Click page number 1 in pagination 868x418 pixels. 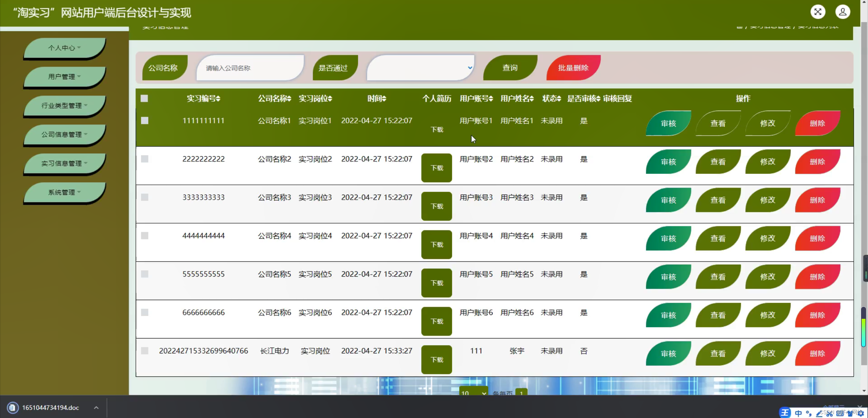pyautogui.click(x=521, y=392)
